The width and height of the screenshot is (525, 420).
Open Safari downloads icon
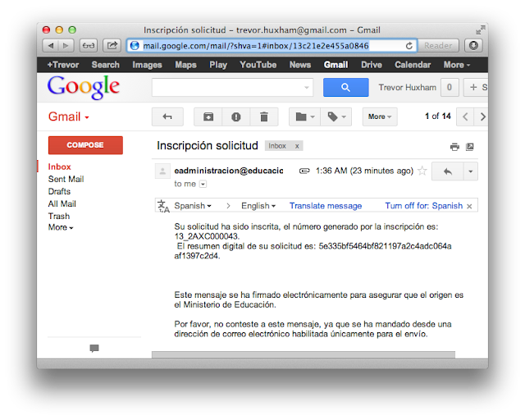(x=473, y=46)
